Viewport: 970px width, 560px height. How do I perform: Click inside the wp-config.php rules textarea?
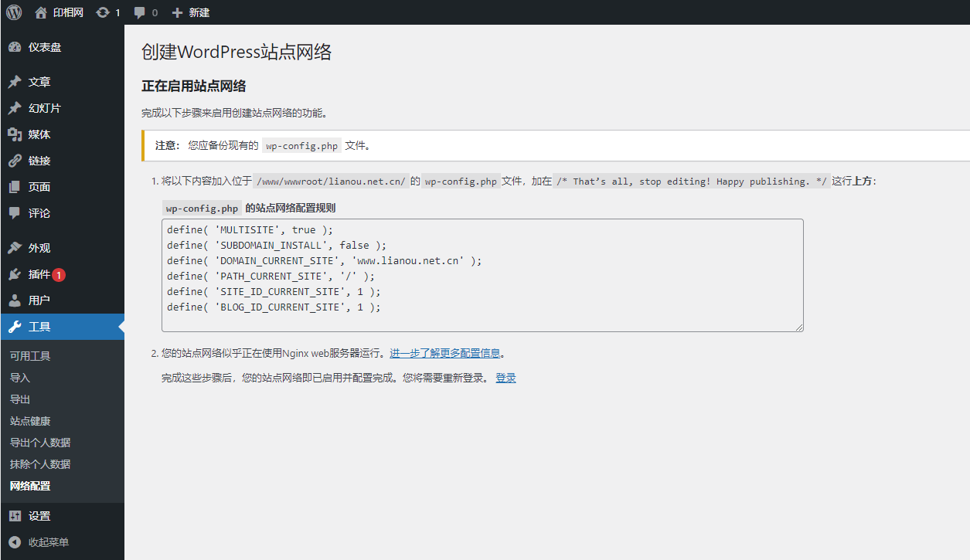click(x=482, y=275)
